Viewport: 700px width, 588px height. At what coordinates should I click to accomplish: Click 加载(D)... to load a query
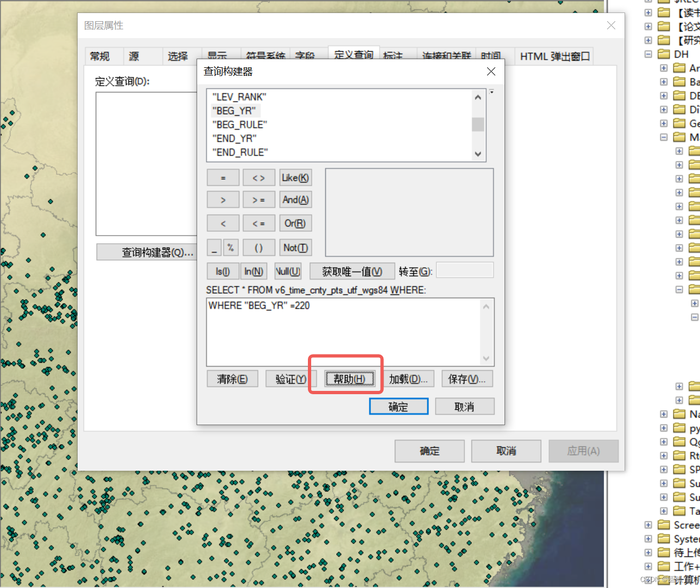(x=408, y=379)
